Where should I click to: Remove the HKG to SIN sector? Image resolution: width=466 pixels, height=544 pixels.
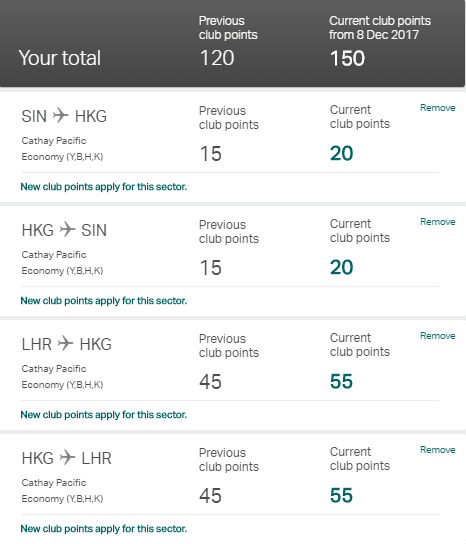click(437, 222)
